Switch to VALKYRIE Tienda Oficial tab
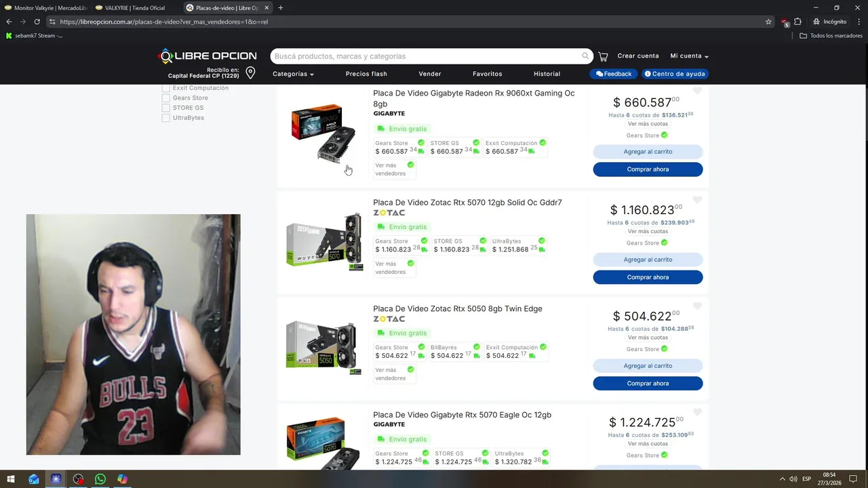Image resolution: width=868 pixels, height=488 pixels. coord(135,8)
